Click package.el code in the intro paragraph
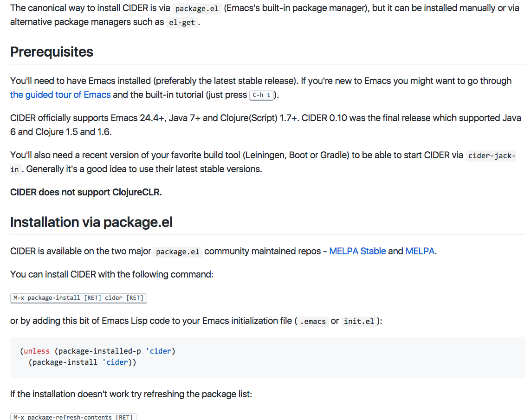 196,8
